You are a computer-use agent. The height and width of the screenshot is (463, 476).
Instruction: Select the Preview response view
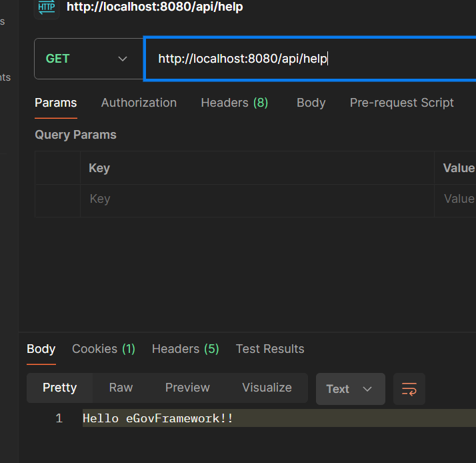click(x=187, y=388)
